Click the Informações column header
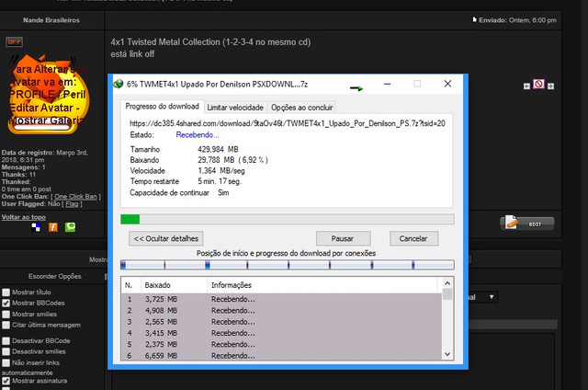This screenshot has width=588, height=390. [x=322, y=285]
